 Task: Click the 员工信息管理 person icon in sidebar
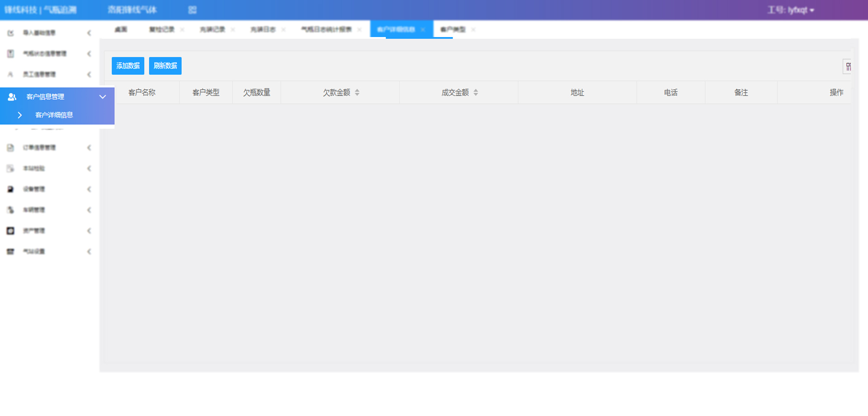pos(10,75)
